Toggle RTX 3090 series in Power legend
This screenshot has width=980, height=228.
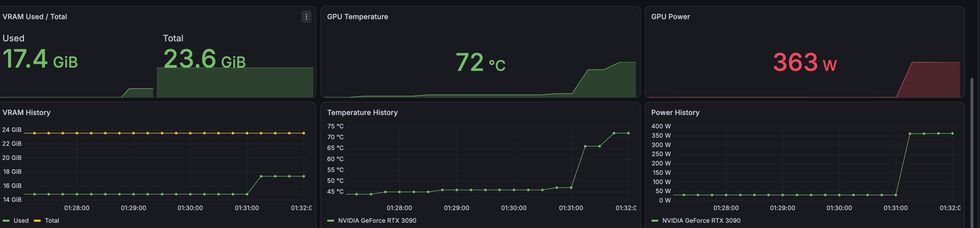point(701,220)
